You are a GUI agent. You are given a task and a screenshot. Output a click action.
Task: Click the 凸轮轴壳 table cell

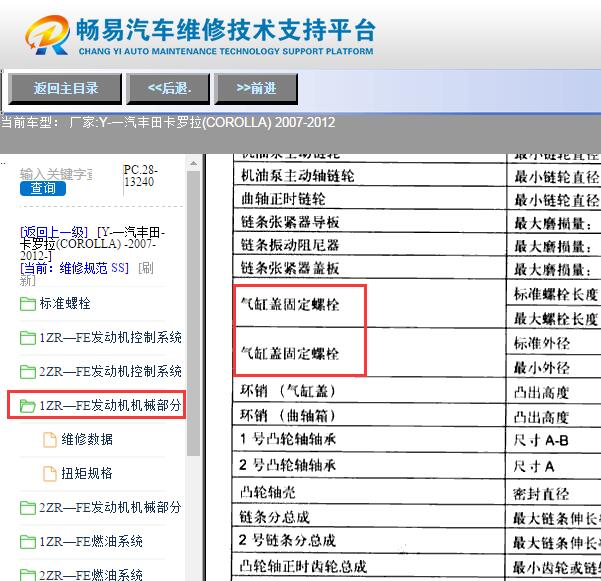[x=369, y=492]
